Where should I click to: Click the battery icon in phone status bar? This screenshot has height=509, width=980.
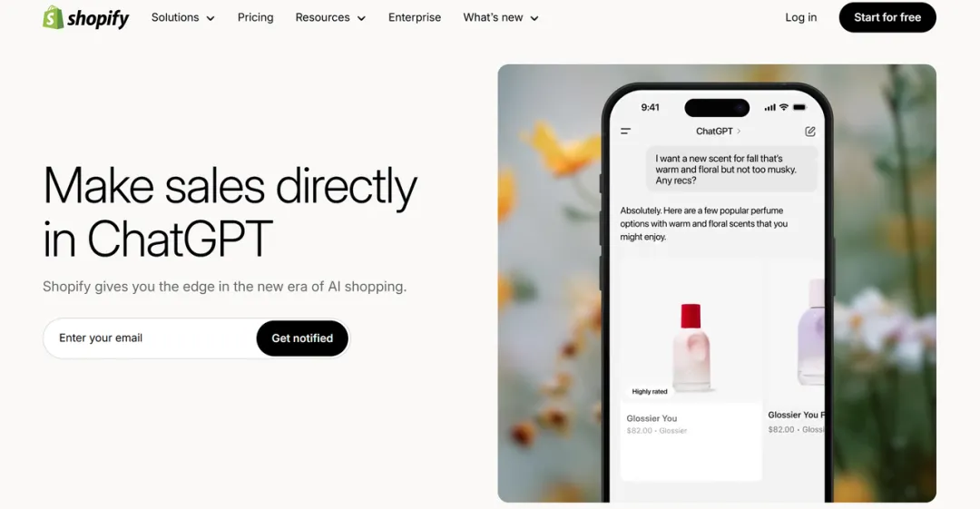pos(799,107)
